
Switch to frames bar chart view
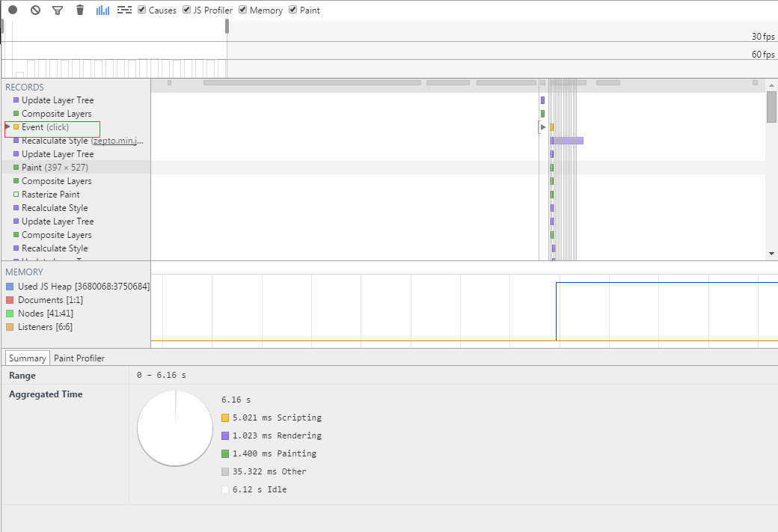(x=103, y=10)
